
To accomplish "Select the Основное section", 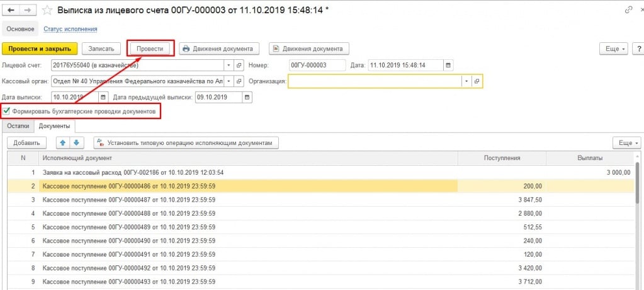I will click(x=20, y=29).
